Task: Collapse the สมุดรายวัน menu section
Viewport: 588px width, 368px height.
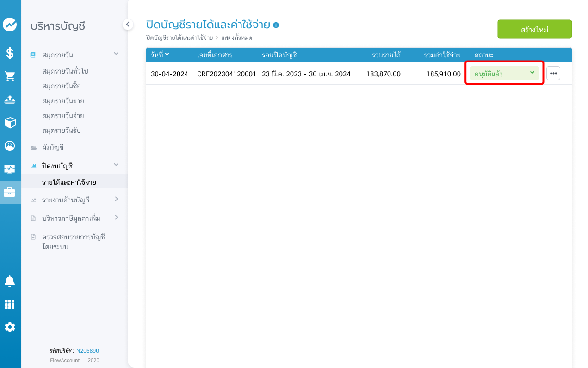Action: 116,54
